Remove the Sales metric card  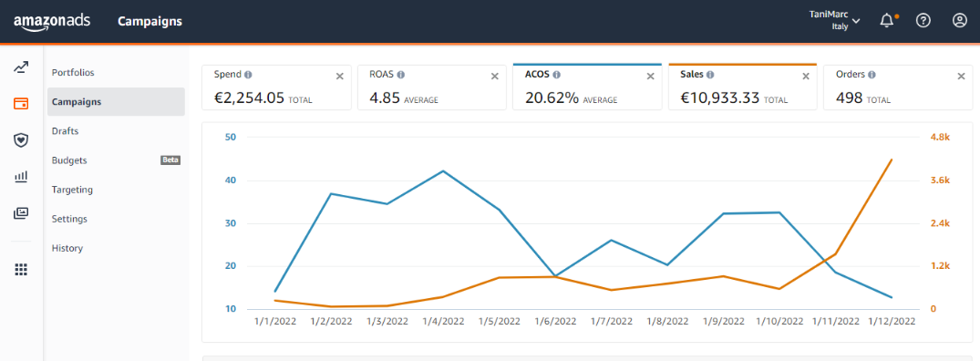coord(806,77)
